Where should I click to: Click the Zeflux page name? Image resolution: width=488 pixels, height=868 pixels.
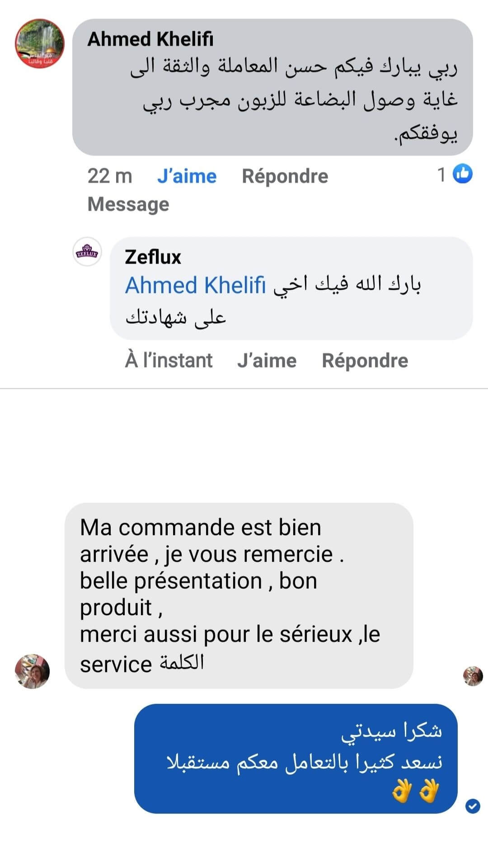(x=153, y=257)
